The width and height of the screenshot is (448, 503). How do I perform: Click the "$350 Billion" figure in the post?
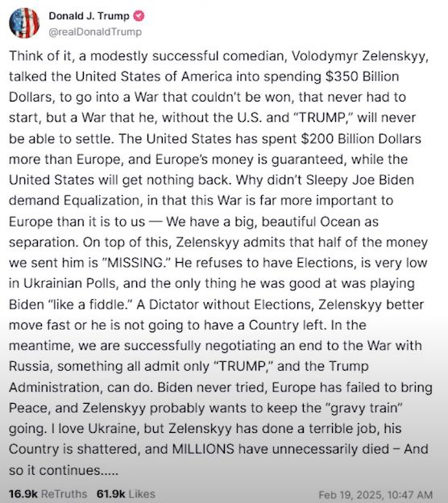(362, 77)
